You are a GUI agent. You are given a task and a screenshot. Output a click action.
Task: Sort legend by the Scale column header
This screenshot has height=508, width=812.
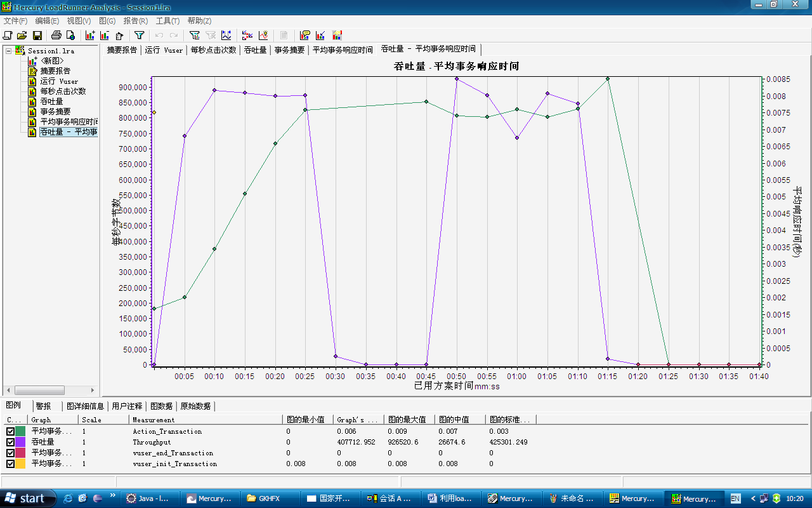pyautogui.click(x=104, y=420)
